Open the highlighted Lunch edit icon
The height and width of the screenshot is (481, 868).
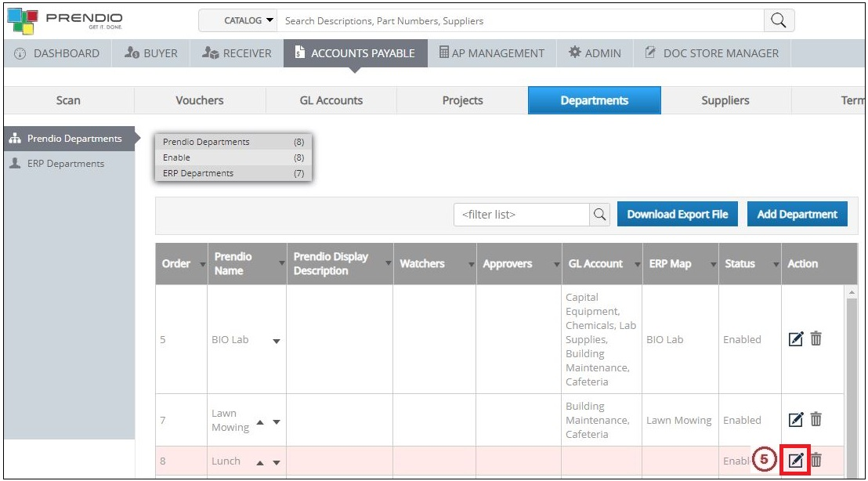coord(796,461)
